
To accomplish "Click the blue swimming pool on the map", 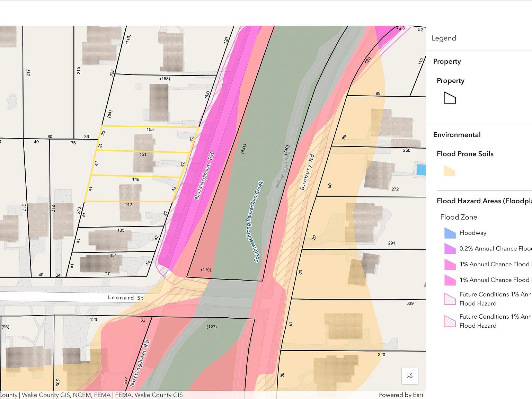I will (420, 170).
